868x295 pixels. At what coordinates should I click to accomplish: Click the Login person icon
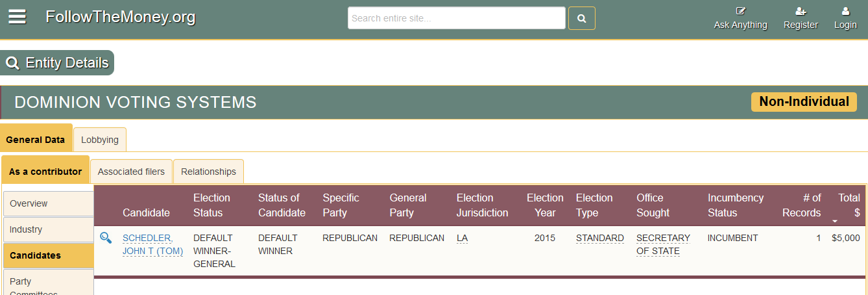click(x=845, y=11)
